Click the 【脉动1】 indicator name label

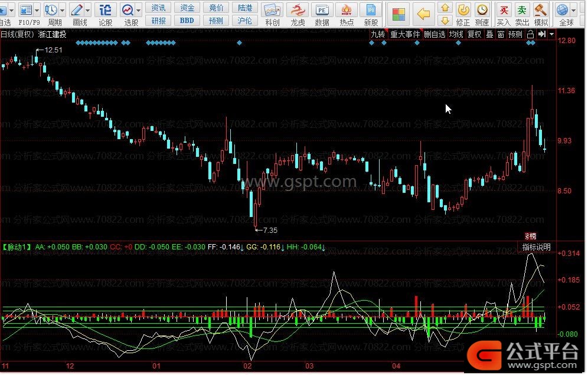click(x=16, y=247)
